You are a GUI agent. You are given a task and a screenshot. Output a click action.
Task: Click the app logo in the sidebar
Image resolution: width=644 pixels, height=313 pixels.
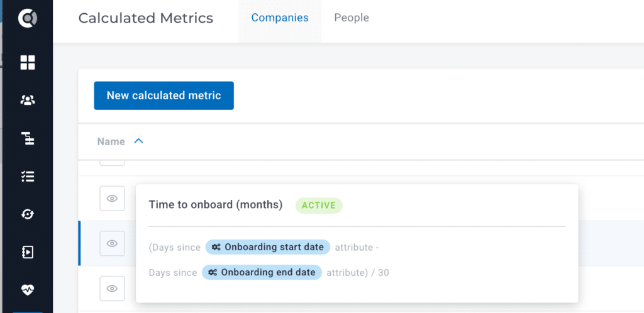click(x=28, y=19)
